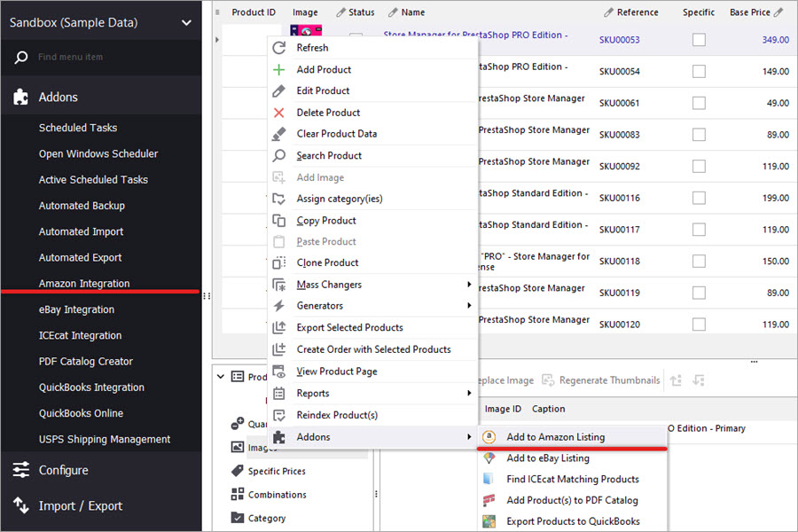Image resolution: width=798 pixels, height=532 pixels.
Task: Tick Specific checkbox for SKU00083
Action: (699, 135)
